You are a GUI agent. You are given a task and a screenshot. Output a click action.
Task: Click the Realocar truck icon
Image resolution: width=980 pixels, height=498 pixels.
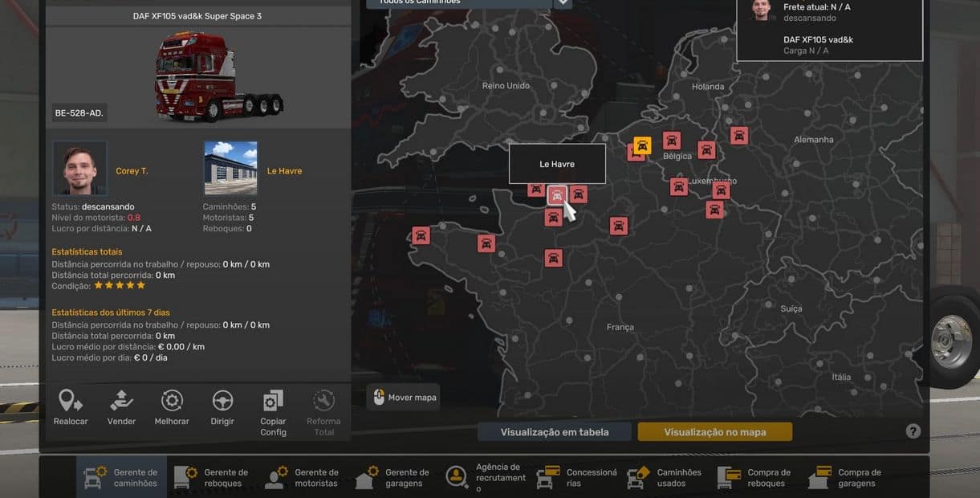[x=71, y=401]
